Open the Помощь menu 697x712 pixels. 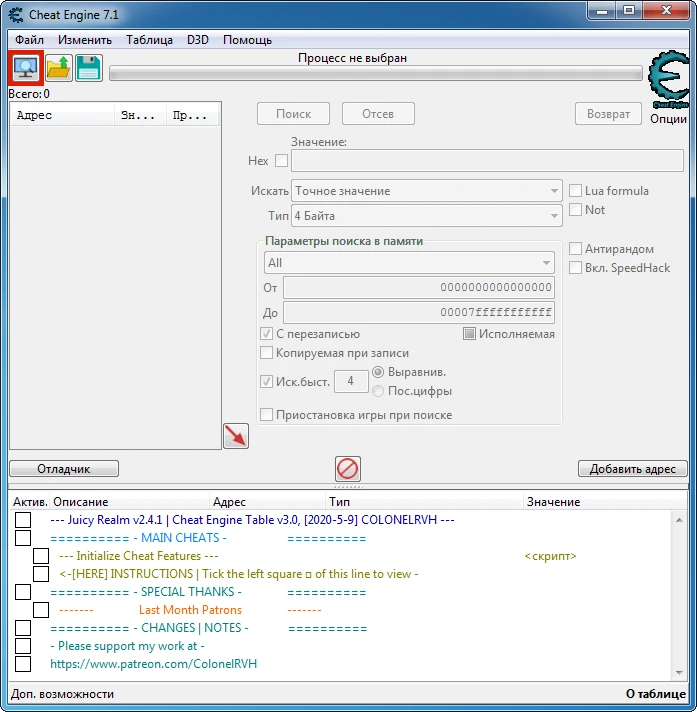click(x=247, y=40)
